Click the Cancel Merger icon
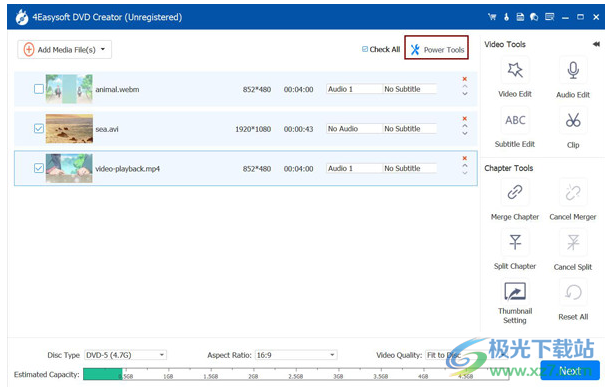605x387 pixels. click(x=573, y=192)
